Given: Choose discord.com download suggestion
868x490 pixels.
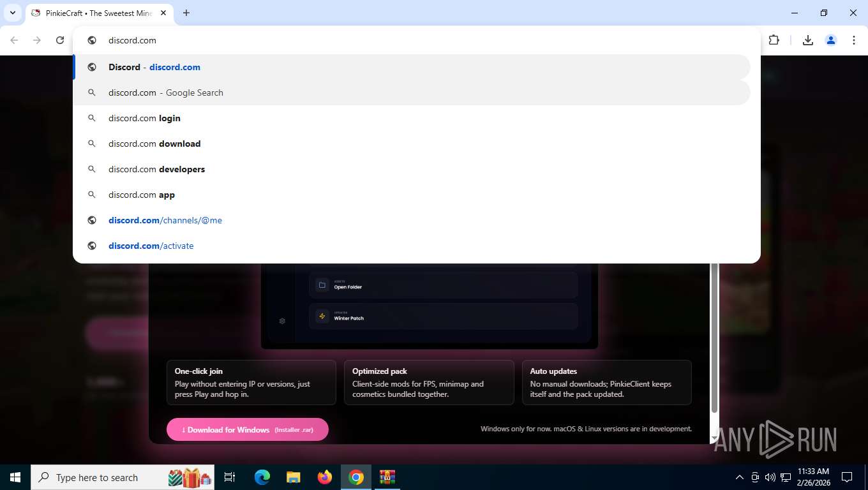Looking at the screenshot, I should [412, 144].
